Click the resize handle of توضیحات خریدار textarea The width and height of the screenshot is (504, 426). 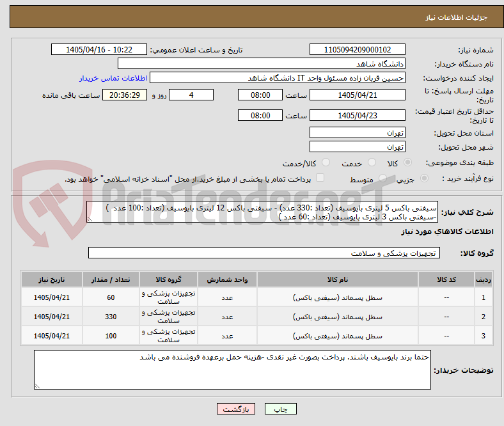pos(37,386)
